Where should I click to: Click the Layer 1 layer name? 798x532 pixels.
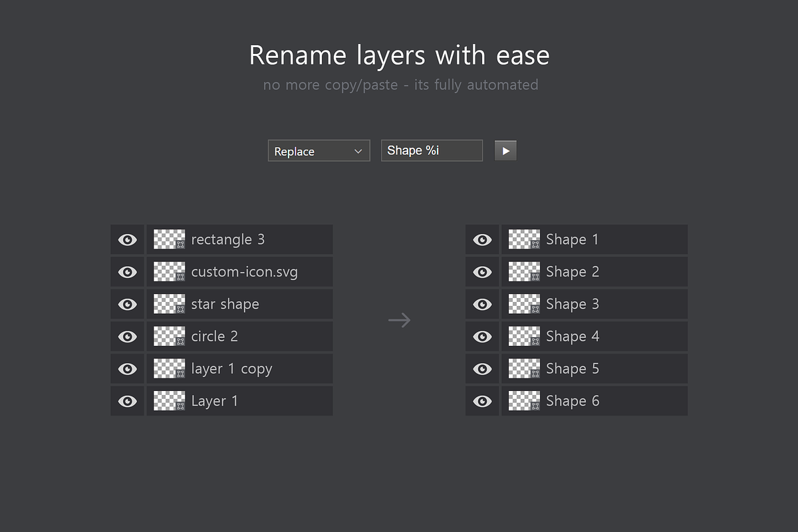[215, 400]
